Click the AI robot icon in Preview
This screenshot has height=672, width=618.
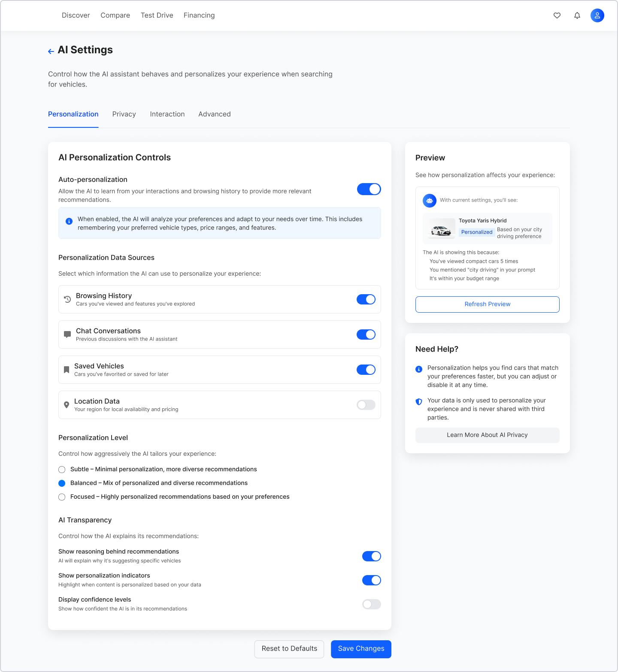point(430,200)
